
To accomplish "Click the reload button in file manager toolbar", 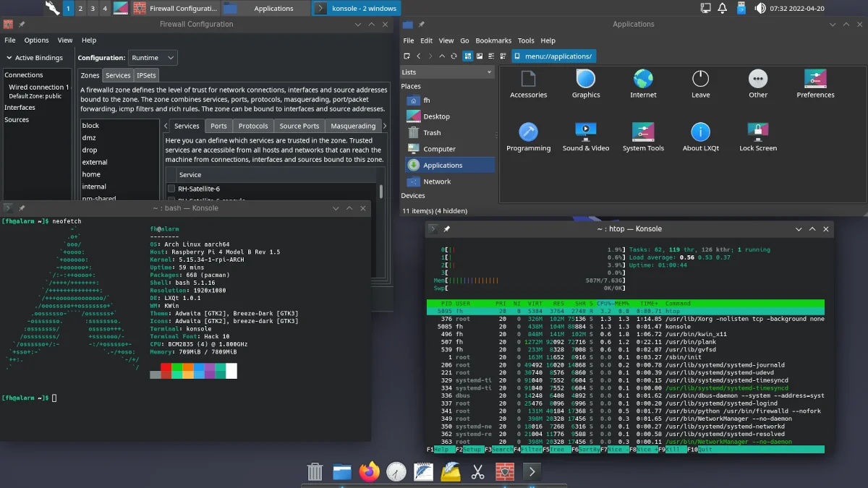I will pyautogui.click(x=455, y=56).
